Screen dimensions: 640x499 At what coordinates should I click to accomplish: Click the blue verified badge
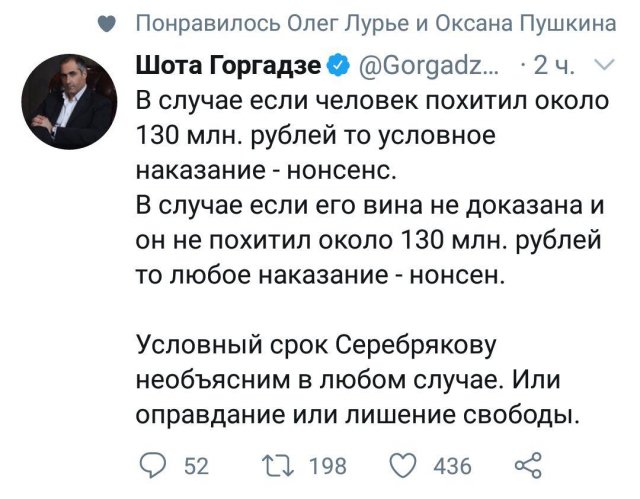(x=340, y=67)
